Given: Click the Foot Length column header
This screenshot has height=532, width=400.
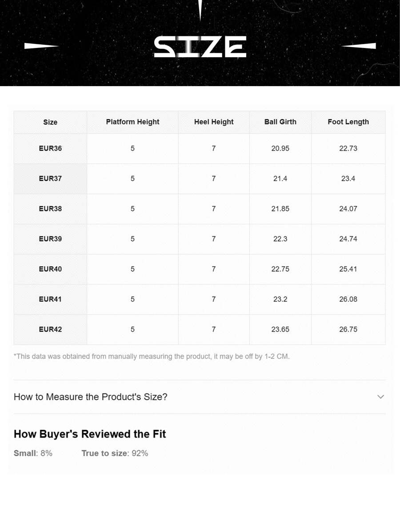Looking at the screenshot, I should [348, 122].
